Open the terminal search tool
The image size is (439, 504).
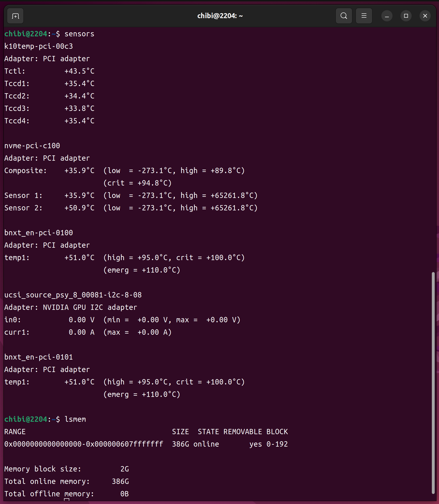point(344,16)
